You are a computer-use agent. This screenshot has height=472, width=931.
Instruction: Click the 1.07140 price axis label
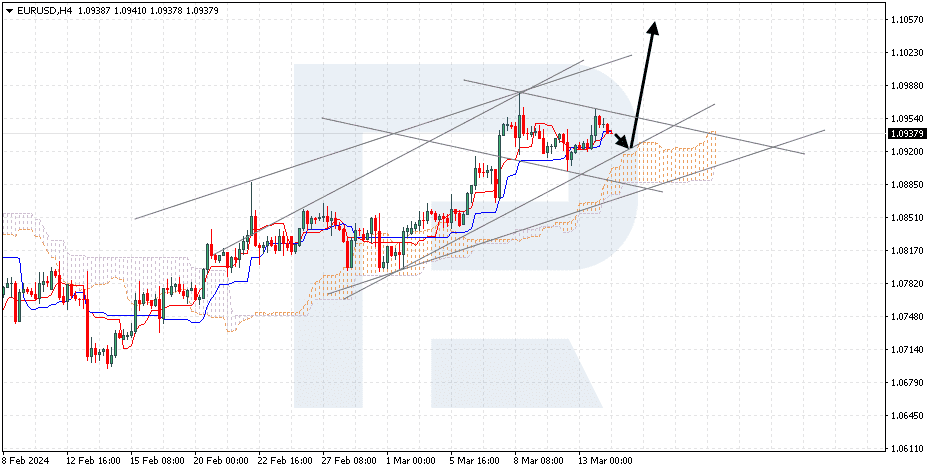[x=907, y=350]
